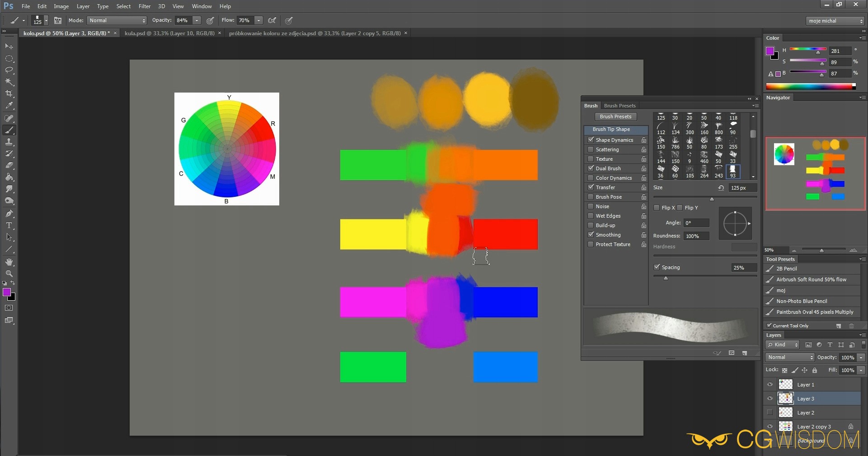Select the Zoom tool
The height and width of the screenshot is (456, 868).
(9, 274)
